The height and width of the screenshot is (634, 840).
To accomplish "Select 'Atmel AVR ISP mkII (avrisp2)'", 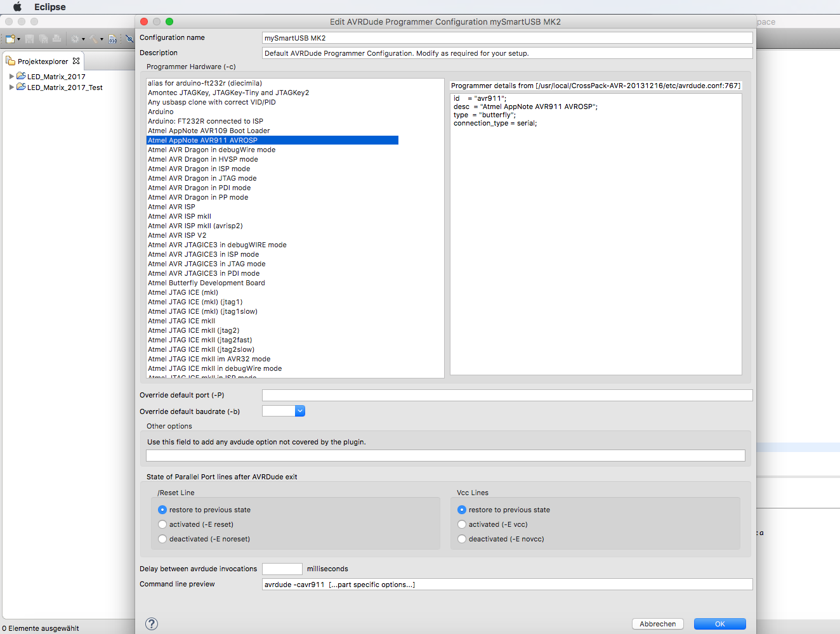I will [x=195, y=226].
